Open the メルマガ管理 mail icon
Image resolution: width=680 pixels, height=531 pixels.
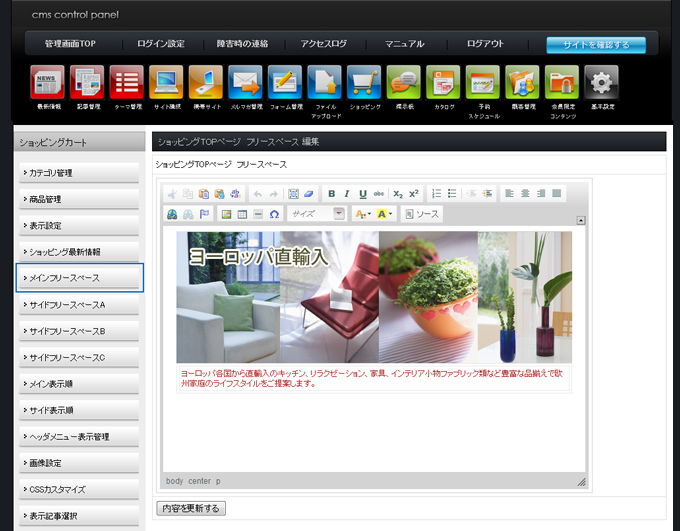245,83
